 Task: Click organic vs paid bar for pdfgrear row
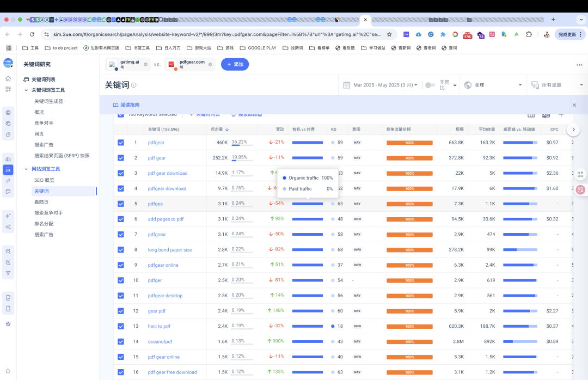coord(308,235)
